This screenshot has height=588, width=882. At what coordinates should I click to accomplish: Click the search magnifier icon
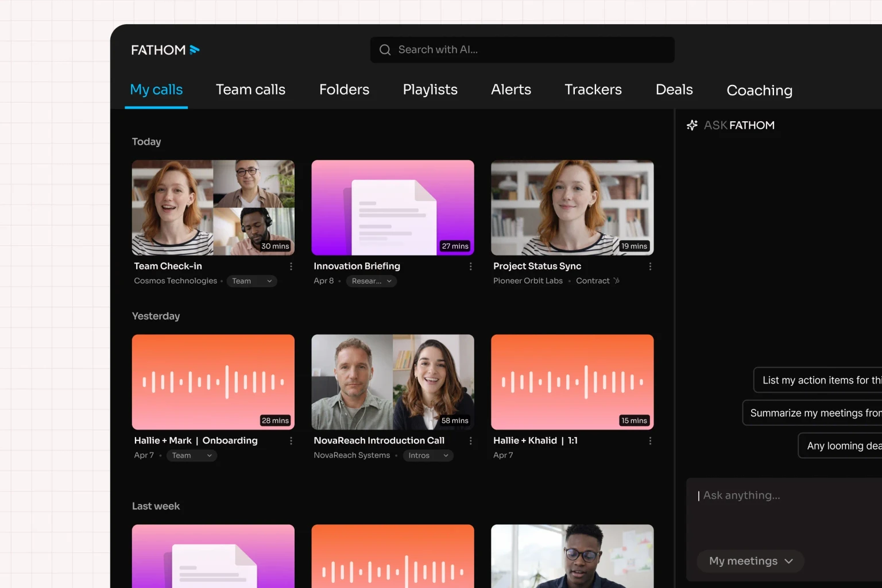coord(385,50)
